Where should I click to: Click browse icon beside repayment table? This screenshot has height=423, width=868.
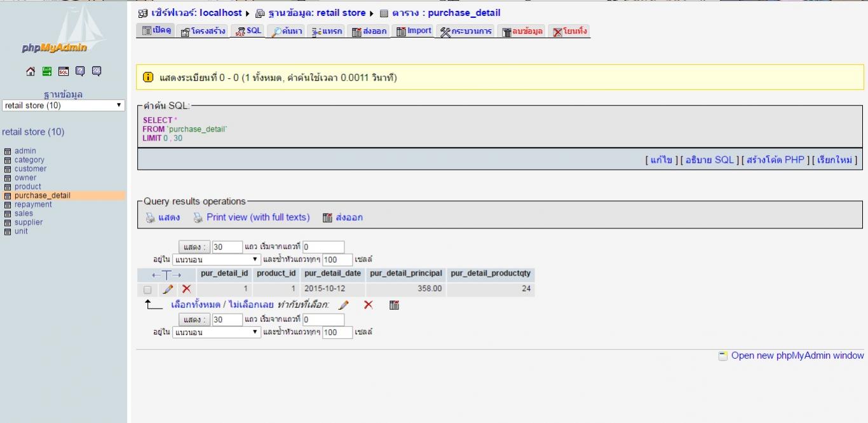[8, 205]
